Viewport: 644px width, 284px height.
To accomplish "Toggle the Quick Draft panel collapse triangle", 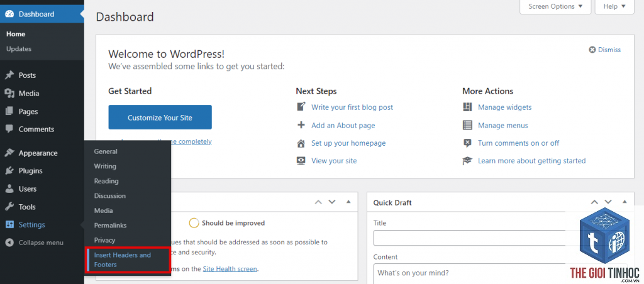I will [x=625, y=202].
